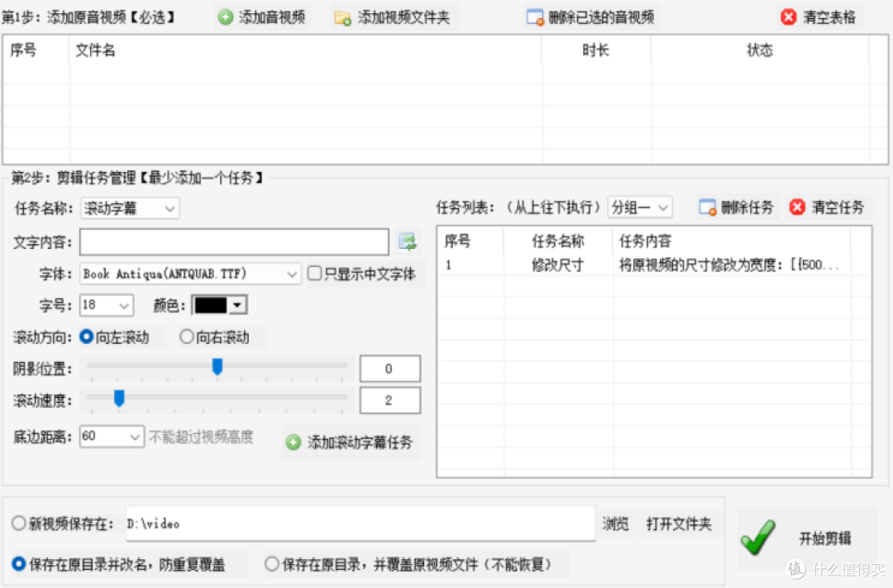The image size is (893, 588).
Task: Click the 开始剪辑 button
Action: [807, 538]
